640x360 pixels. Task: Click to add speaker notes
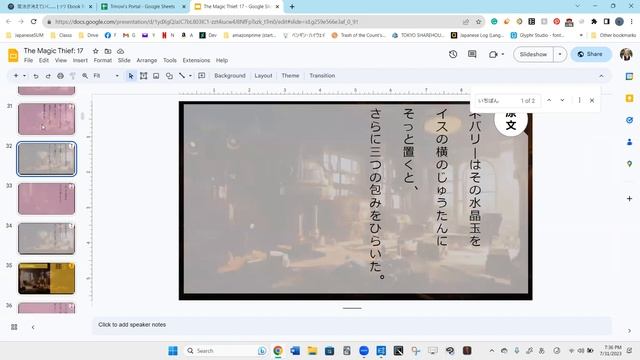(x=352, y=325)
